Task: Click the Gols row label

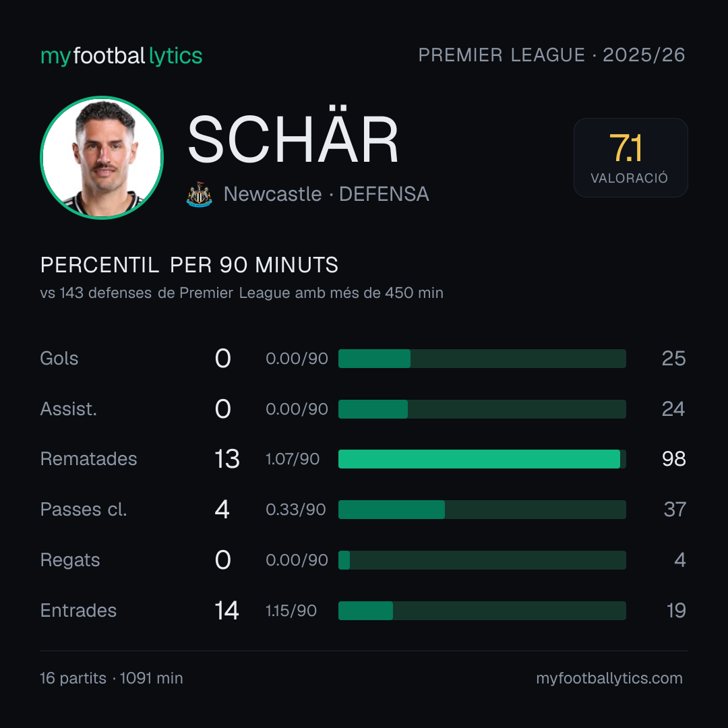Action: click(x=59, y=359)
